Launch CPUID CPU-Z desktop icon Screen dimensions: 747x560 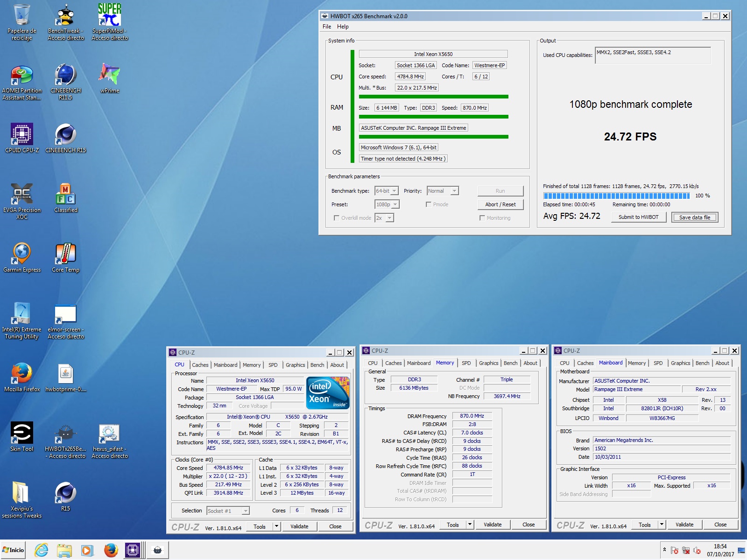(21, 138)
